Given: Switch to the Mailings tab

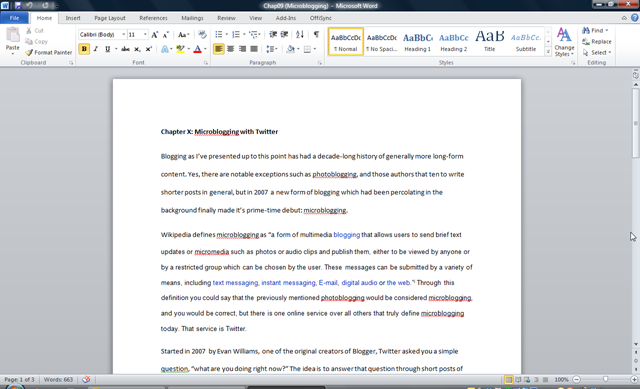Looking at the screenshot, I should [192, 18].
